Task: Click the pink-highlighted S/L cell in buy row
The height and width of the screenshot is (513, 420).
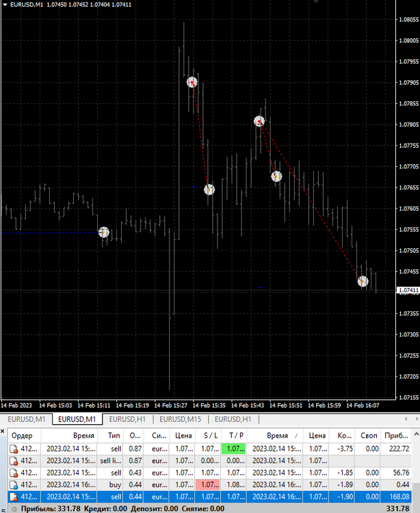Action: tap(208, 485)
